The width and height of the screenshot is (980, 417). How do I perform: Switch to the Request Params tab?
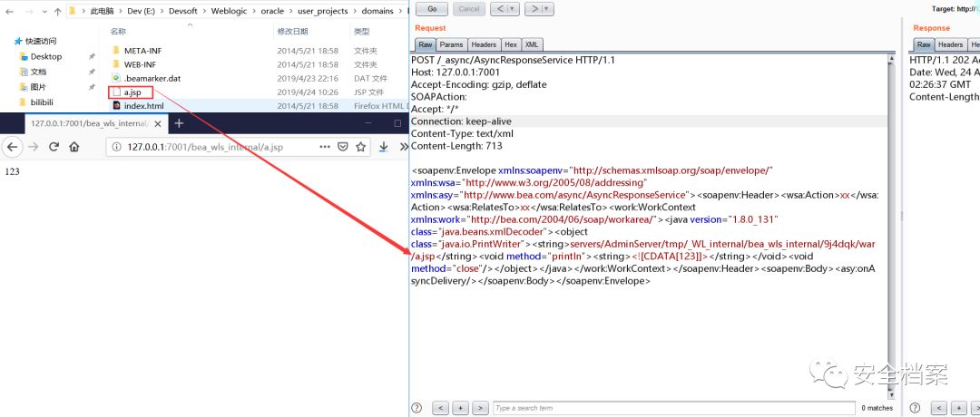coord(451,45)
